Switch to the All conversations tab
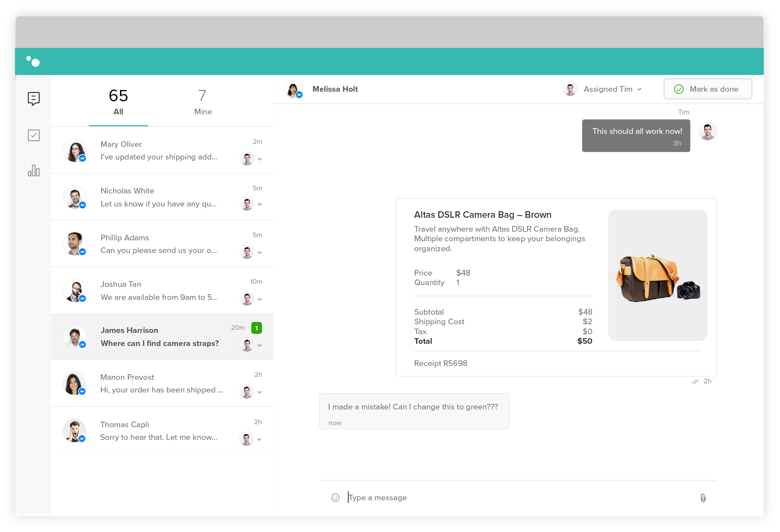This screenshot has height=532, width=780. (x=118, y=102)
